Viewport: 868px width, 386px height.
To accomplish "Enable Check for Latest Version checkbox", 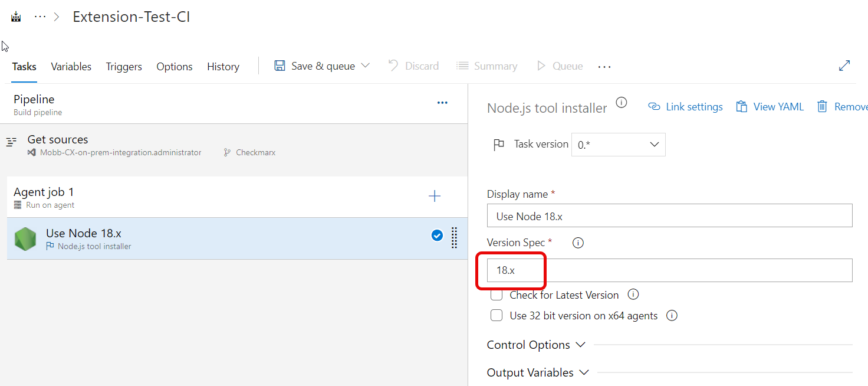I will pyautogui.click(x=497, y=295).
